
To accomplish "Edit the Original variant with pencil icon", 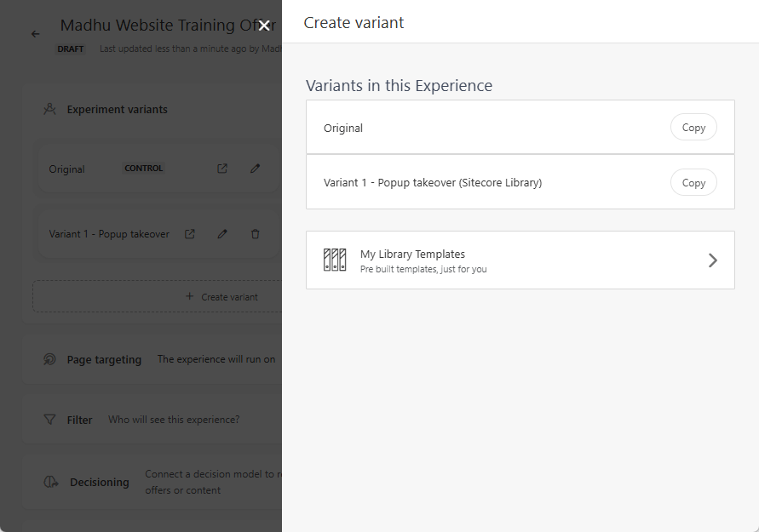I will pos(255,168).
